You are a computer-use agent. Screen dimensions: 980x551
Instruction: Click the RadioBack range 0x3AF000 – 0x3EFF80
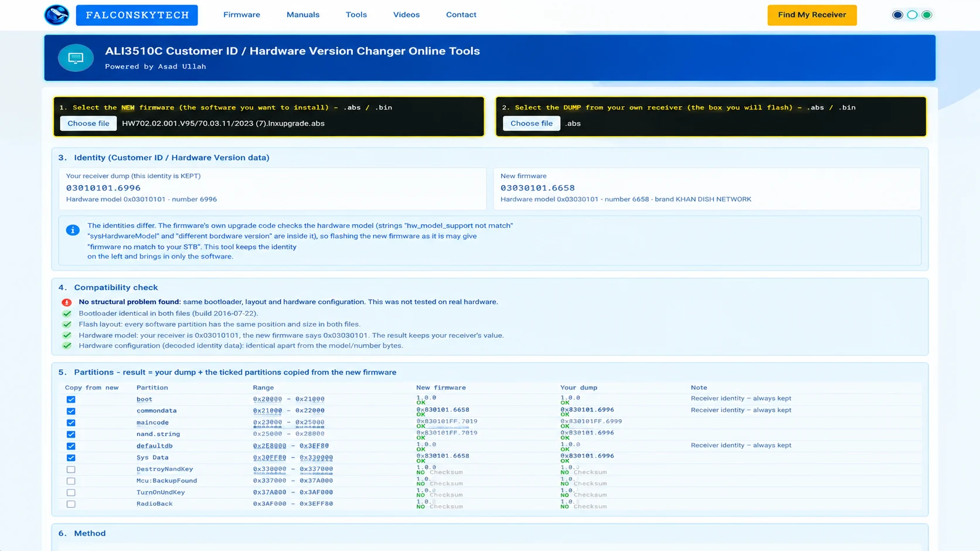click(x=293, y=504)
